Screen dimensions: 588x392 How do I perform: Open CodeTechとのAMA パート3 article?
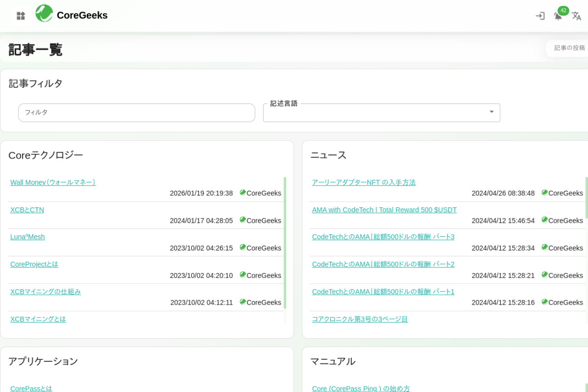coord(383,237)
